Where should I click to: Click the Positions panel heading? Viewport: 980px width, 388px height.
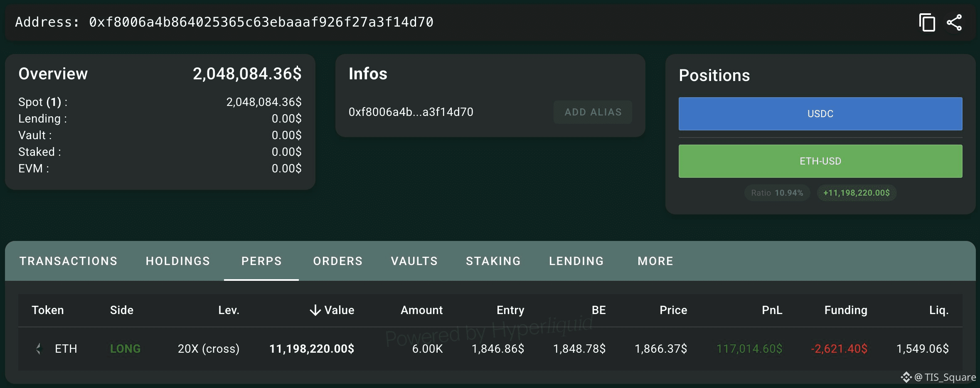pyautogui.click(x=714, y=76)
